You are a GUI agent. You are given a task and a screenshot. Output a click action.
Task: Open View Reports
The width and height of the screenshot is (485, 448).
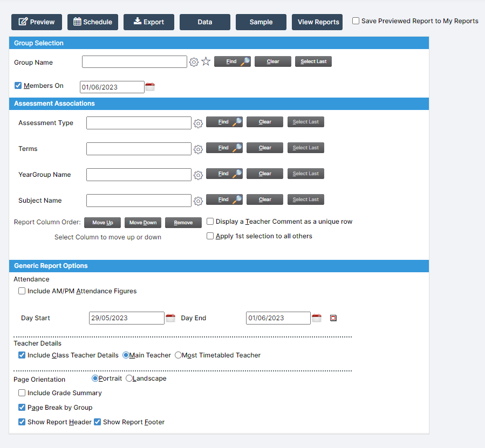(x=317, y=22)
